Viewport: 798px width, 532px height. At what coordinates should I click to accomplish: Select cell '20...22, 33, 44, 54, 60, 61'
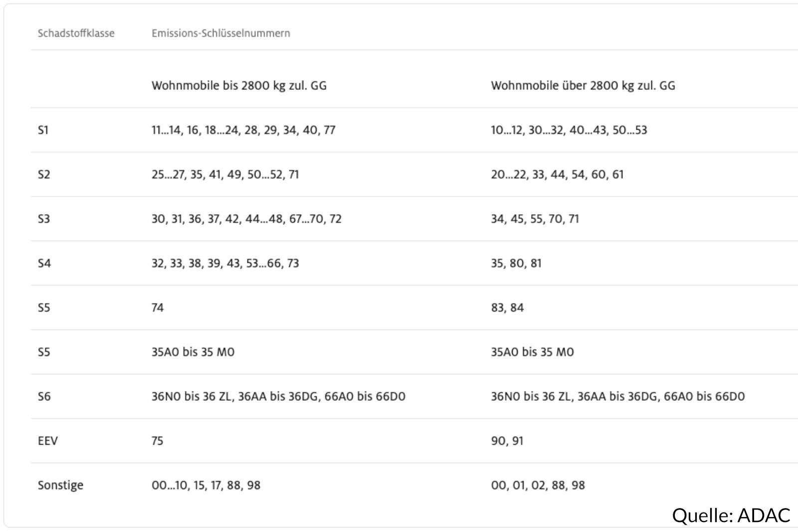[558, 175]
